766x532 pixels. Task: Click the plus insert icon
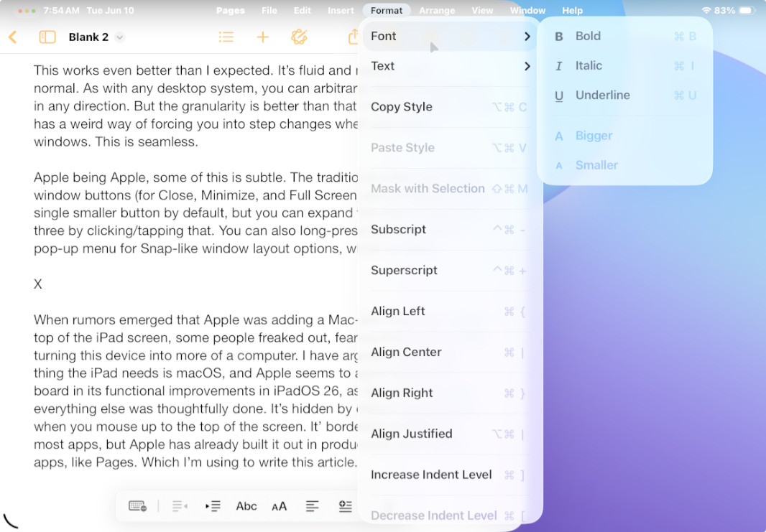pos(263,37)
